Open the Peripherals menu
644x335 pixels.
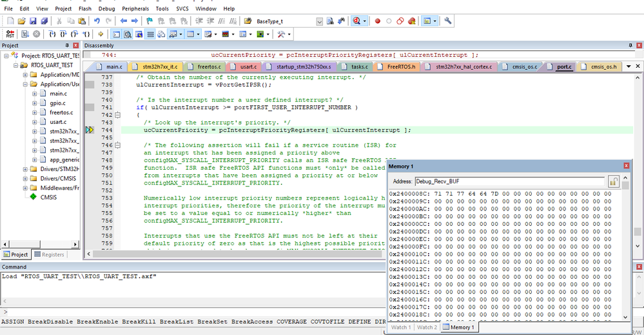[135, 8]
